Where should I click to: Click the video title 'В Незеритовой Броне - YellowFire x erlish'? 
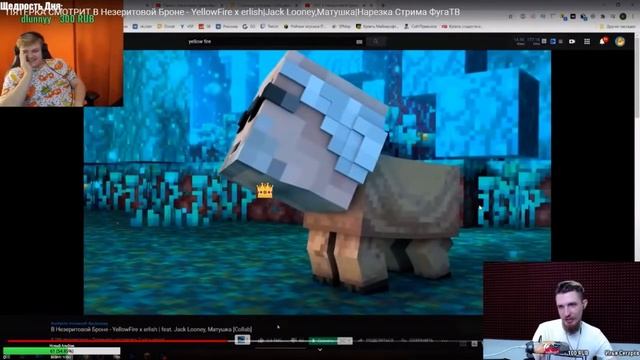click(x=151, y=329)
